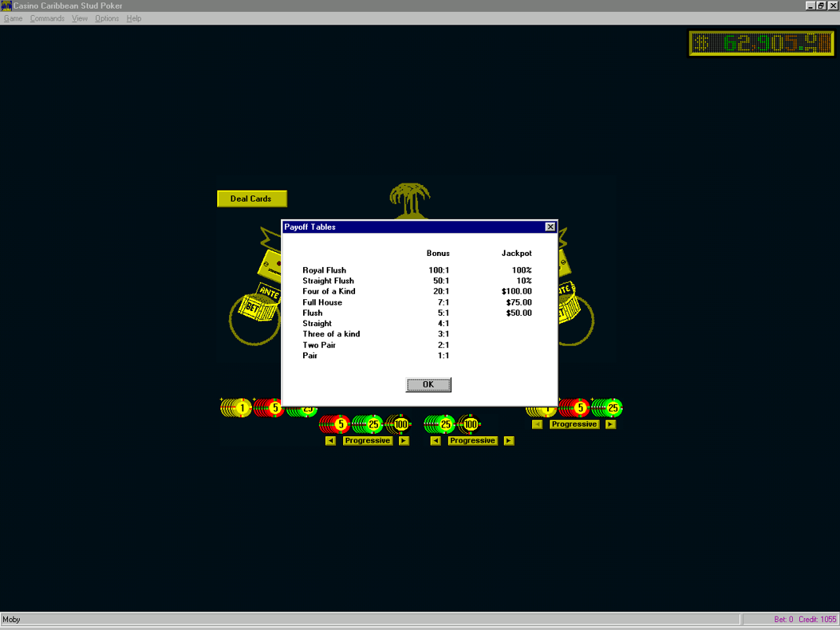Click the left arrow beside the first Progressive button

tap(331, 441)
